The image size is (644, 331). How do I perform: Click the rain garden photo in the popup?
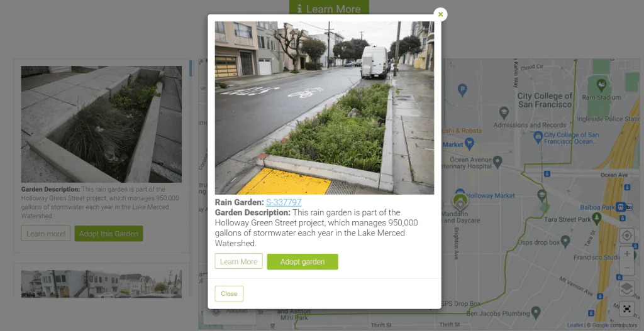coord(325,108)
